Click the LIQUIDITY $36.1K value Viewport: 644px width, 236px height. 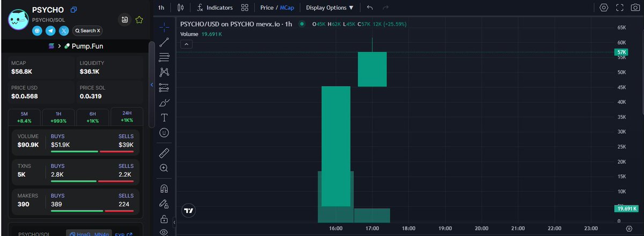[89, 71]
